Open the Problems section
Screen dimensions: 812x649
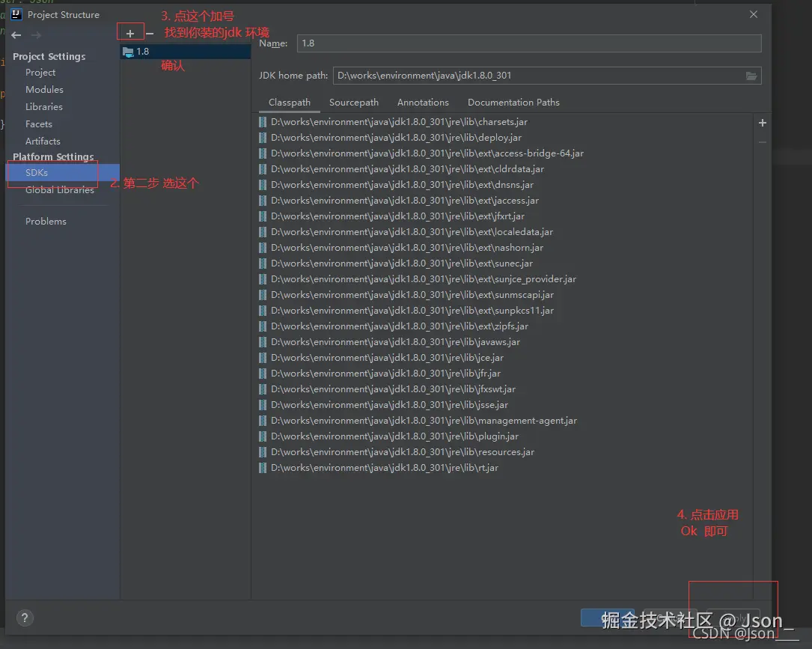46,221
